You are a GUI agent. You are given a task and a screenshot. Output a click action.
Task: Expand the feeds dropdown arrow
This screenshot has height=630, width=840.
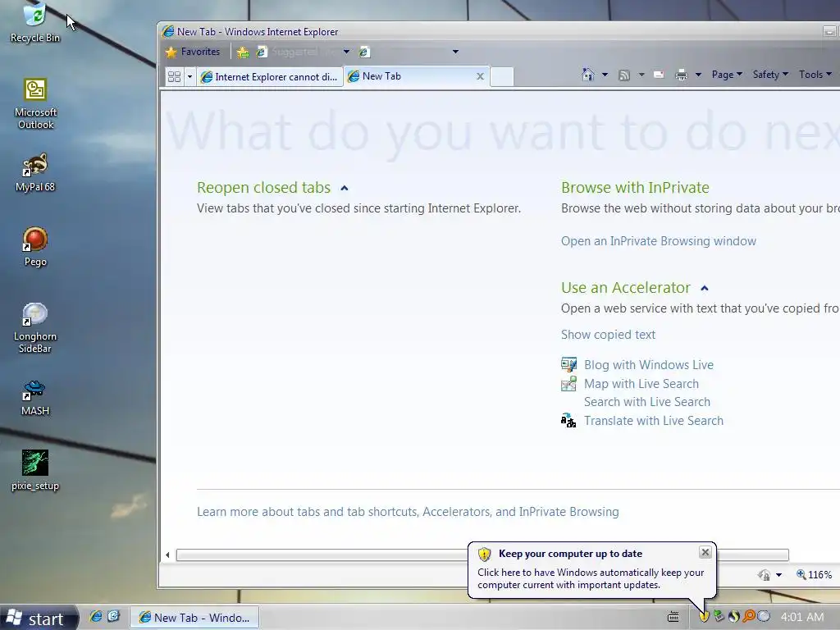pos(641,75)
